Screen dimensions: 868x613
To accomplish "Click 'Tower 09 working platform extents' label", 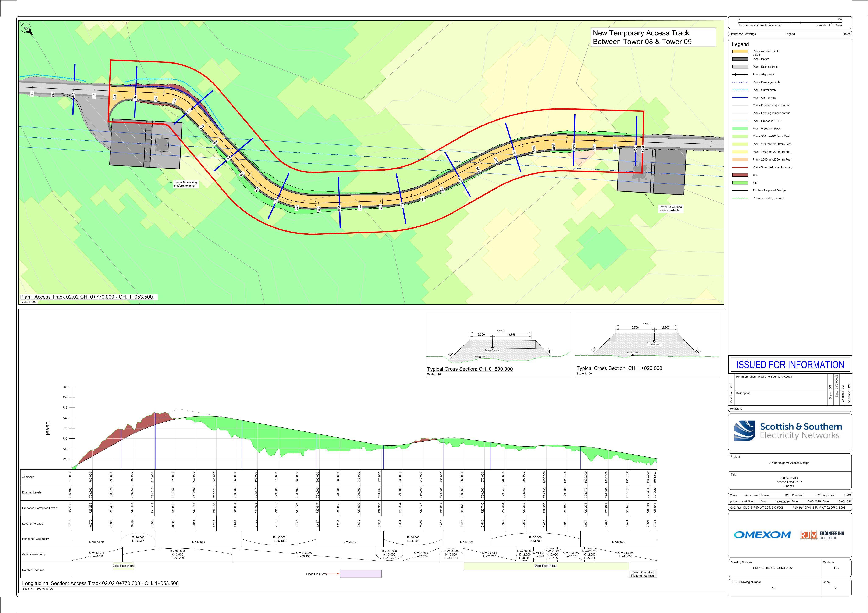I will [x=185, y=184].
